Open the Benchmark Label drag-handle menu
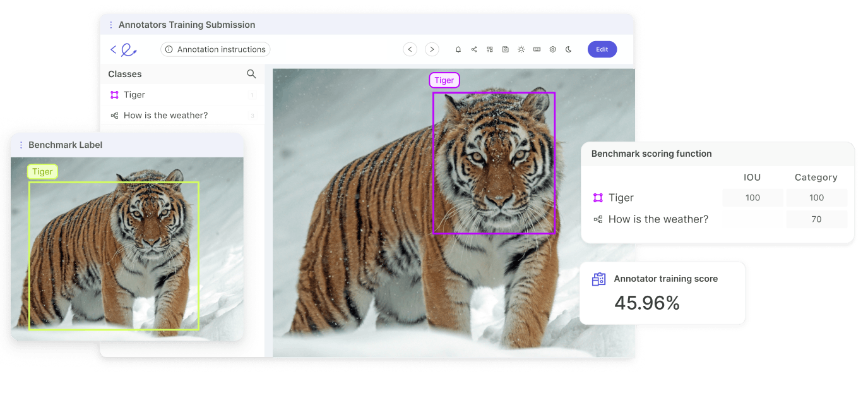Screen dimensions: 868x395 point(21,145)
